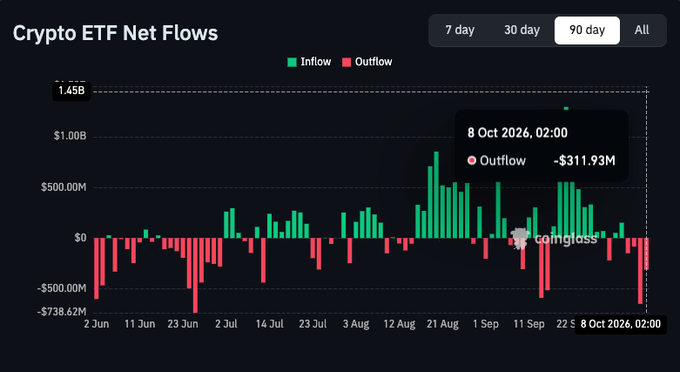
Task: Switch to the 30 day range tab
Action: (522, 30)
